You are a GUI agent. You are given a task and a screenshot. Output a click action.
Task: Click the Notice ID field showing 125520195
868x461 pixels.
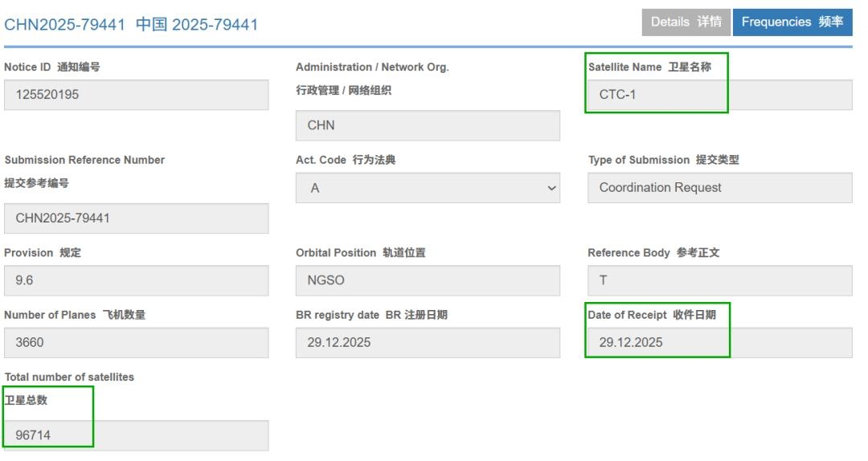tap(136, 95)
